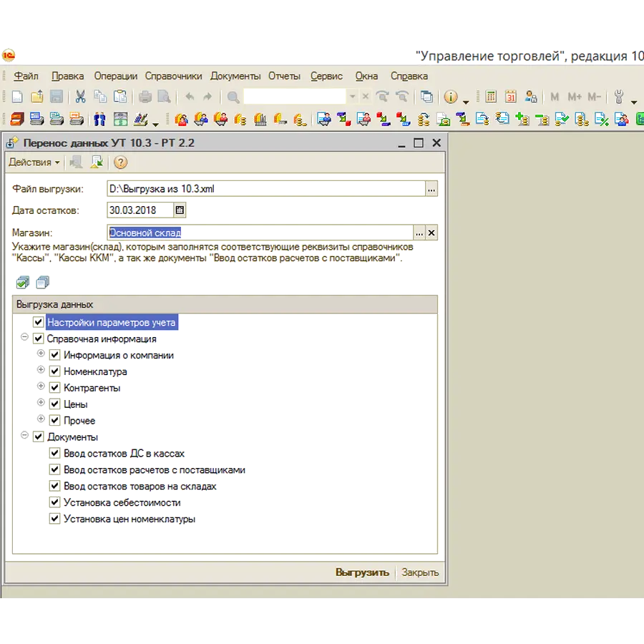This screenshot has width=644, height=644.
Task: Open the date picker for Дата остатков
Action: pos(180,210)
